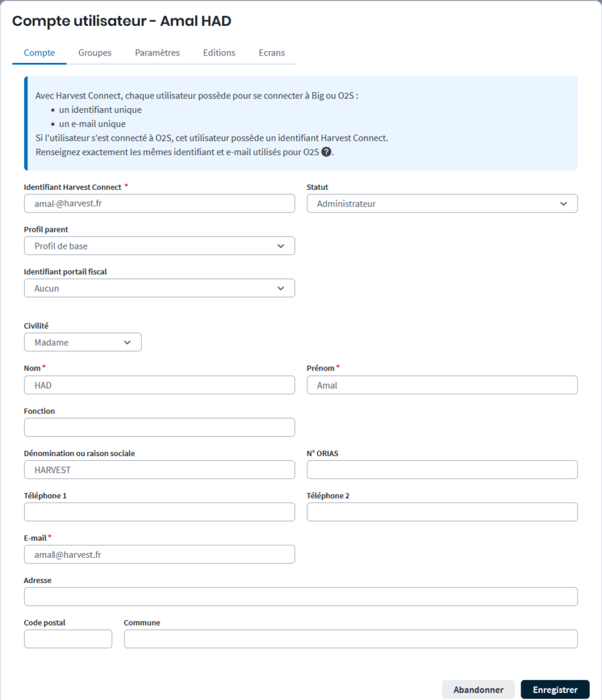Go to the Editions tab

tap(219, 53)
